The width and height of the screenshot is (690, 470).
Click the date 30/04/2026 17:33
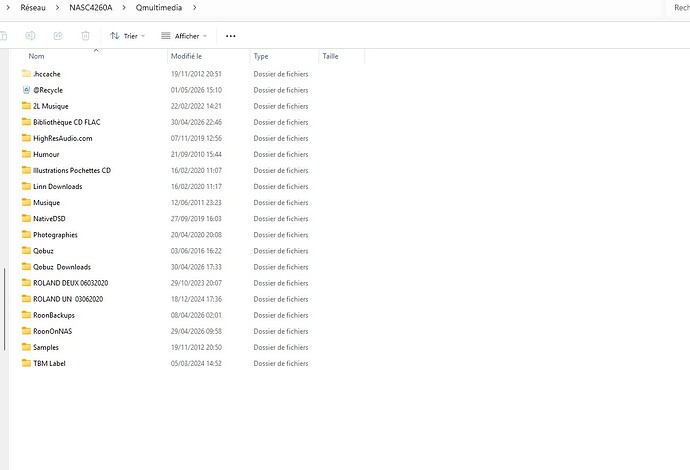(x=196, y=267)
